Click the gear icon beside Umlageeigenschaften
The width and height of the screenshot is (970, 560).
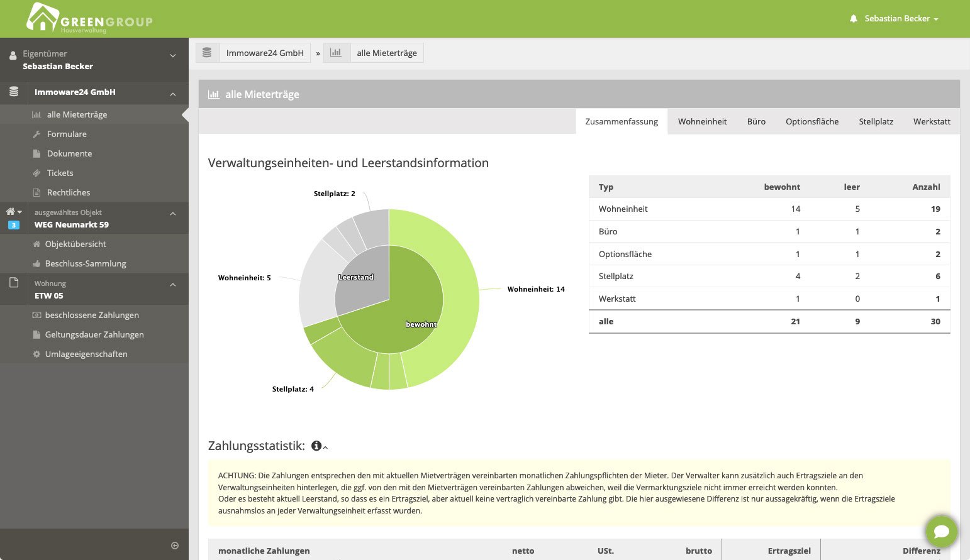click(36, 354)
